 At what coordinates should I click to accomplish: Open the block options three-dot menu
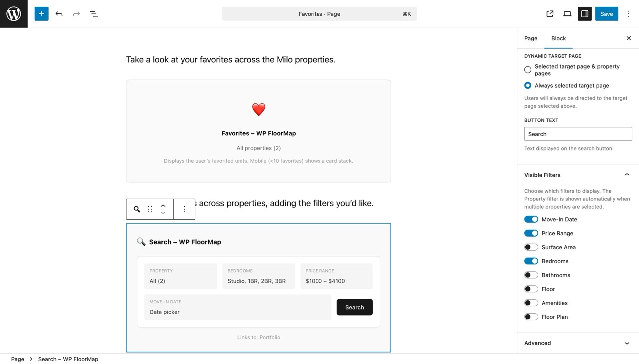coord(184,209)
